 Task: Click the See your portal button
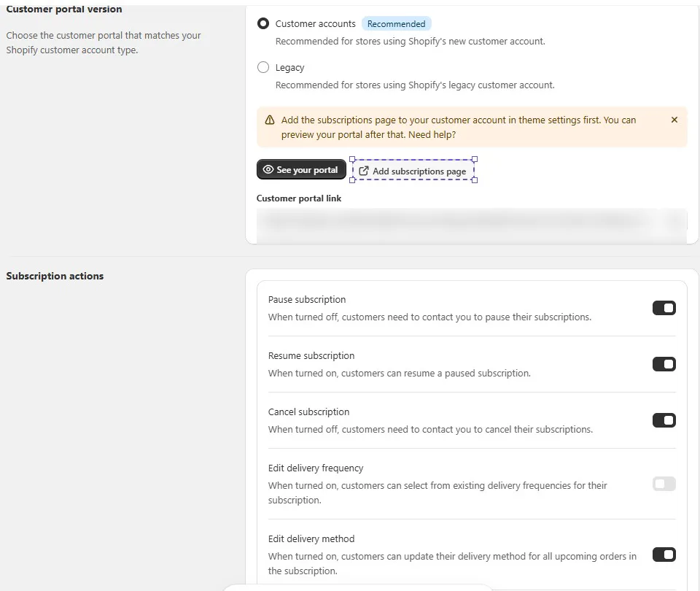click(x=301, y=169)
